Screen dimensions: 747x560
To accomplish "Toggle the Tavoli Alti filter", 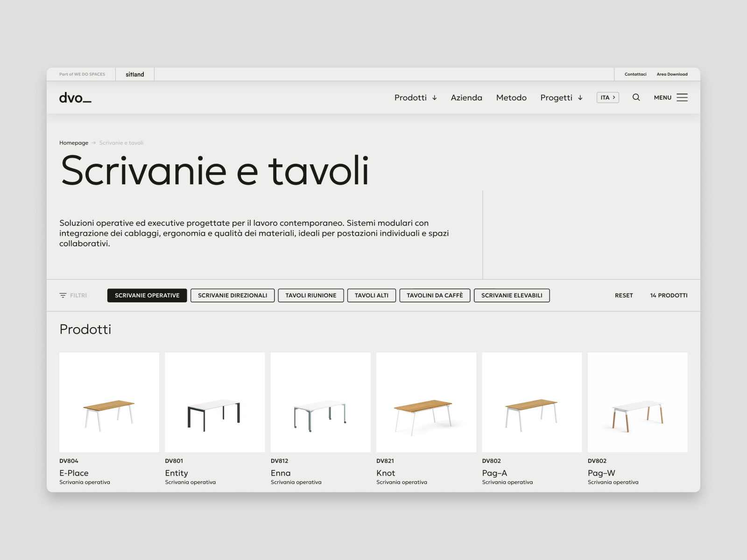I will 372,295.
